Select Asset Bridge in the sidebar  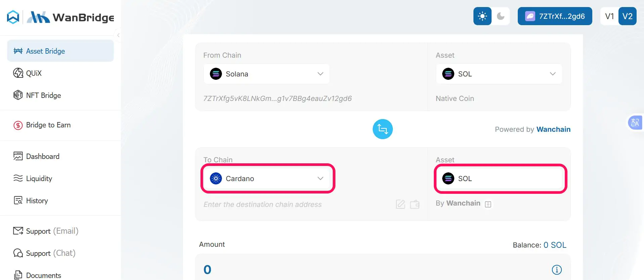[x=45, y=51]
